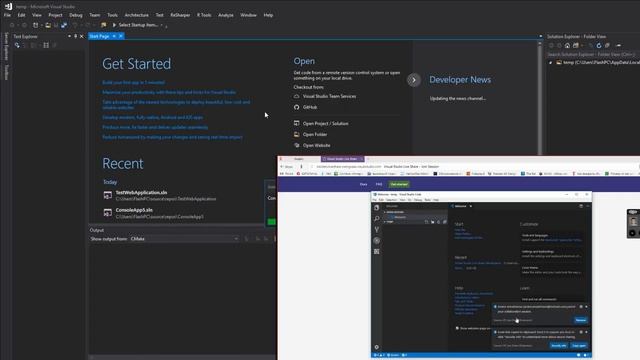
Task: Open the Tools menu
Action: tap(112, 15)
